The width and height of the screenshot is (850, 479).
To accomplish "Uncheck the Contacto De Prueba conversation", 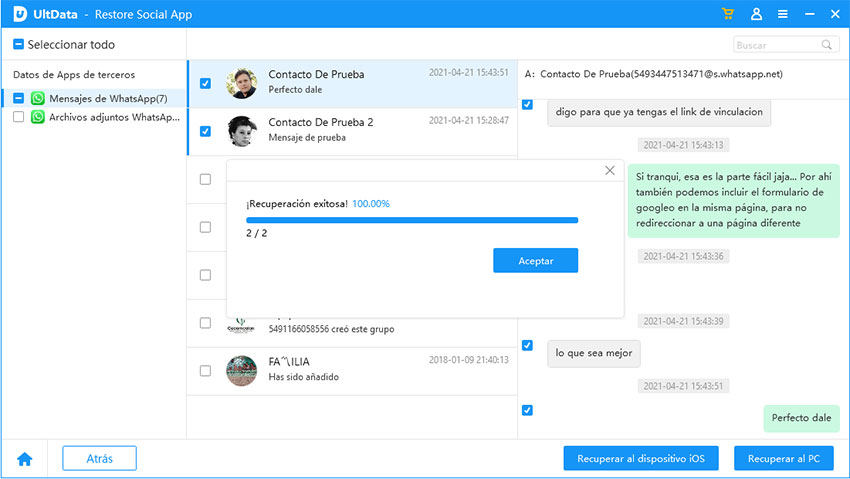I will (x=205, y=83).
